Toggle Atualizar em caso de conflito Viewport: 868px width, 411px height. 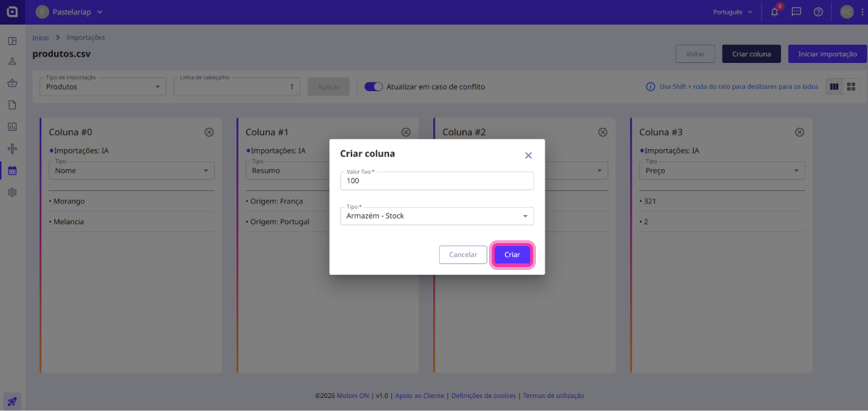point(373,87)
